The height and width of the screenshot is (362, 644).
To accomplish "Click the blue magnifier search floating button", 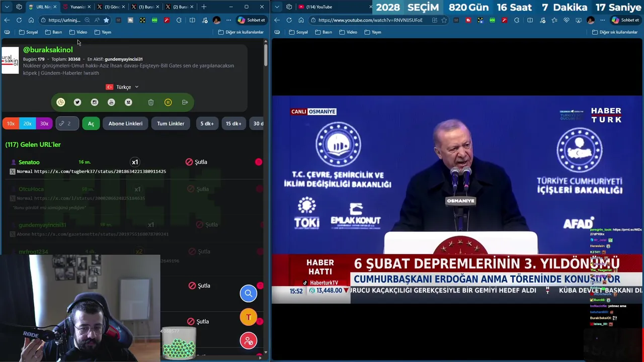I will (249, 293).
